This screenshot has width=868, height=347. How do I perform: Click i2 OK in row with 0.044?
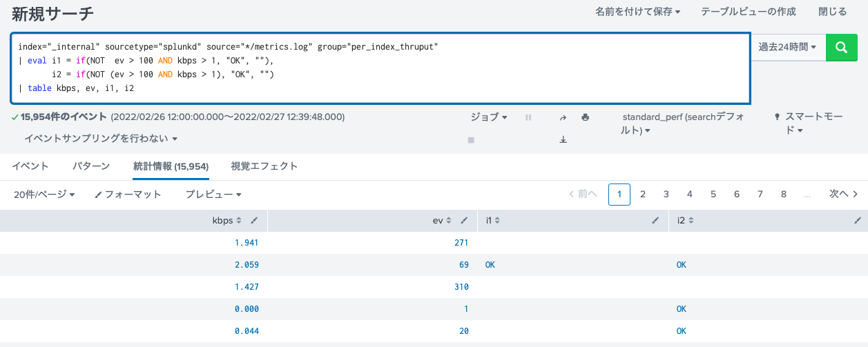pyautogui.click(x=682, y=331)
